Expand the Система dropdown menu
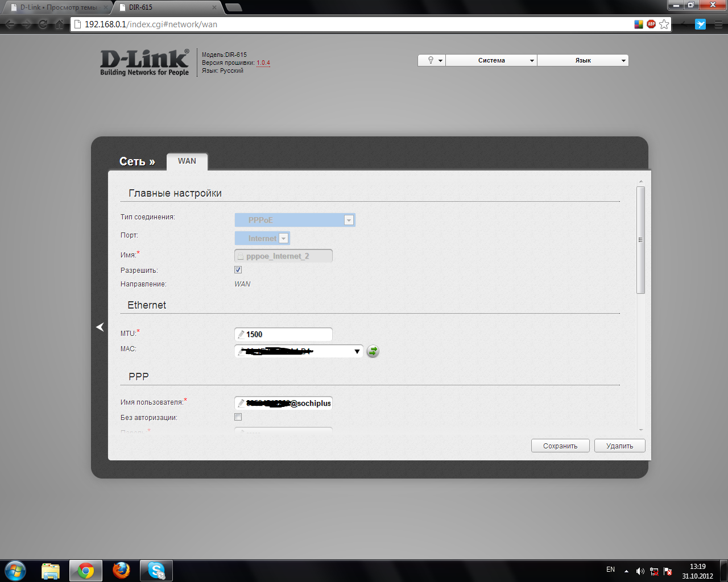 [x=491, y=60]
